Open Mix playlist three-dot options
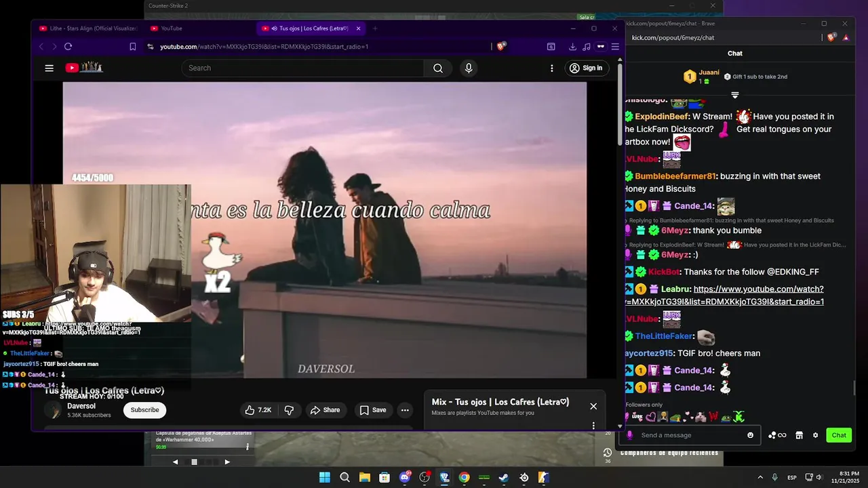 pos(593,426)
